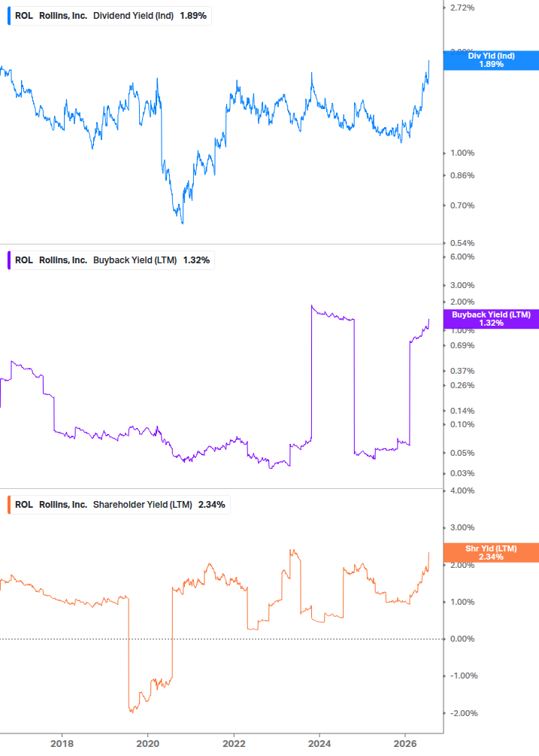Screen dimensions: 539x756
Task: Click the -2.00% tick on the shareholder yield axis
Action: 464,714
